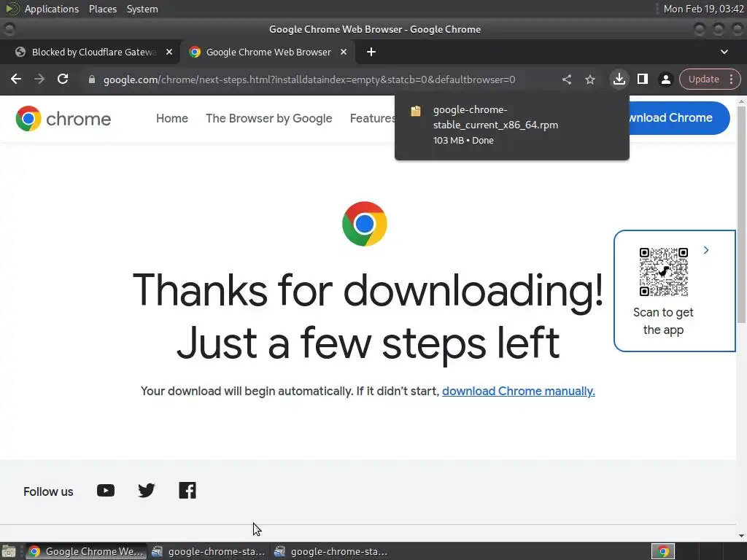Switch to second google-chrome-sta... taskbar window

[x=331, y=551]
